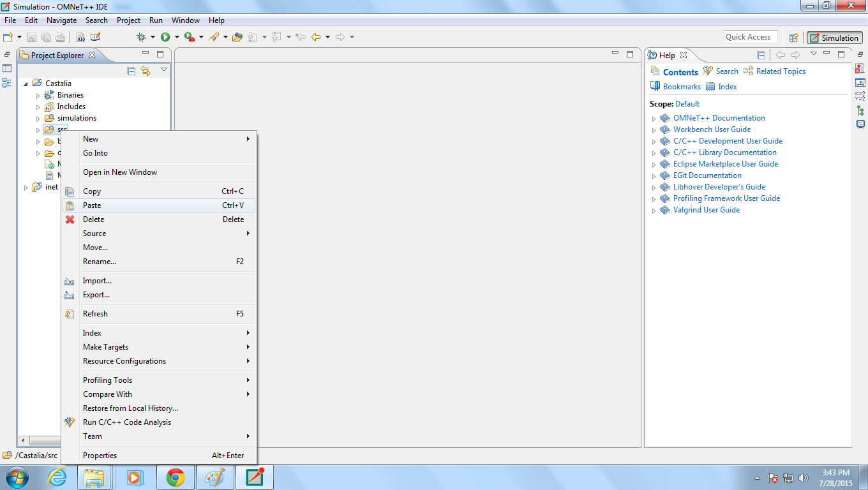Click the Related Topics icon in Help
Screen dimensions: 868x490
749,71
